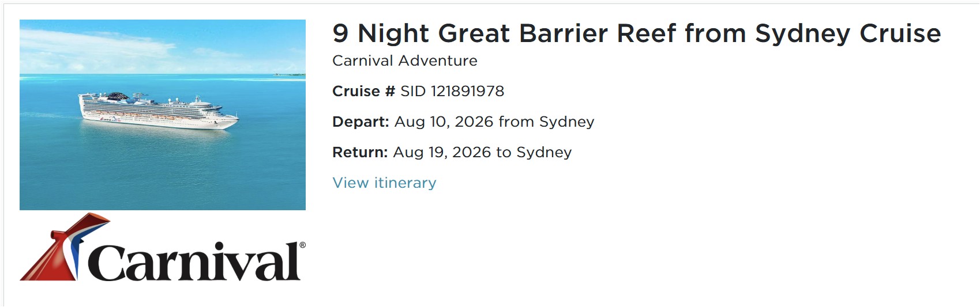Click the distant island on the photo's horizon
This screenshot has width=980, height=307.
click(290, 74)
